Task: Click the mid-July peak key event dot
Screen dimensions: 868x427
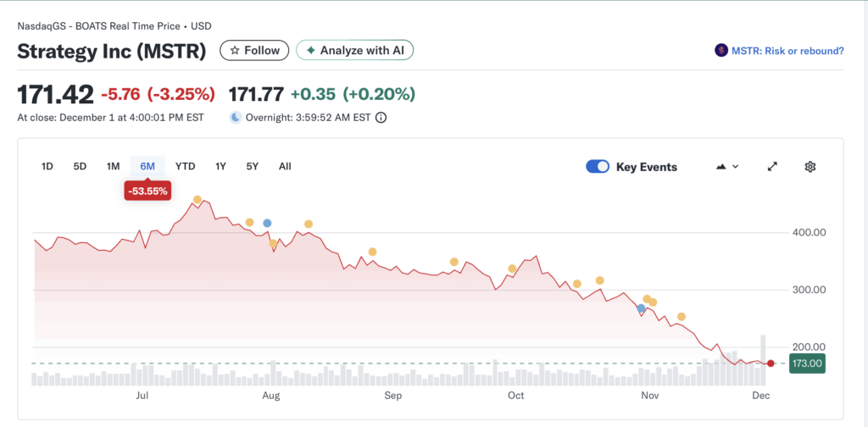Action: (197, 200)
